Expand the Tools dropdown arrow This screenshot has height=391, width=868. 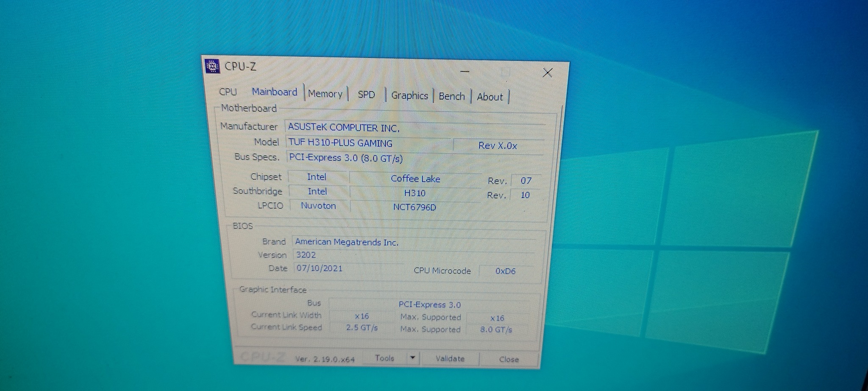[x=412, y=358]
